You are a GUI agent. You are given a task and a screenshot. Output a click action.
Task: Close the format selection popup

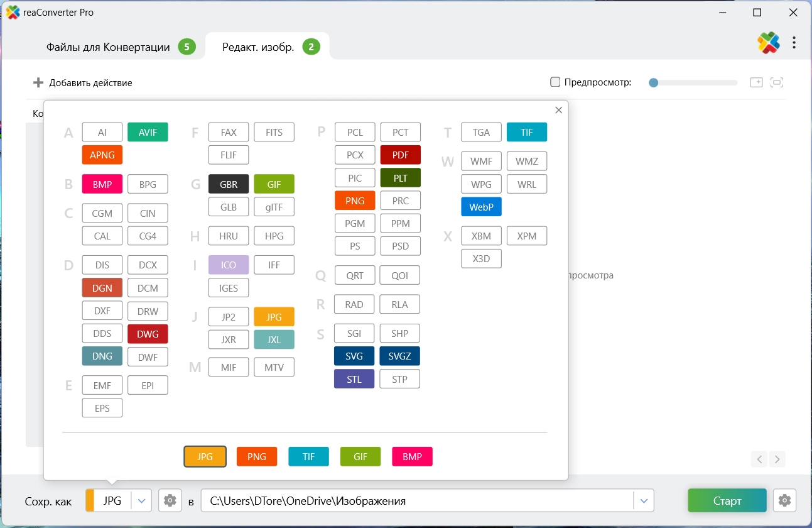[x=558, y=110]
